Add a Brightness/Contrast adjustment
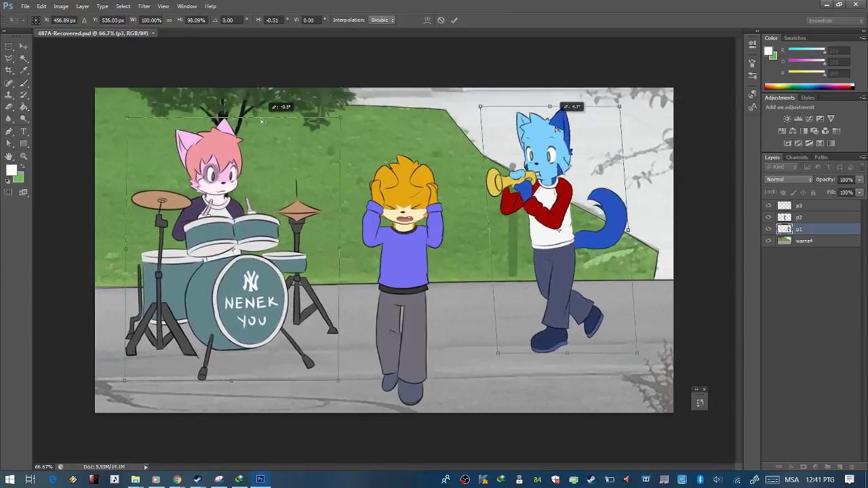 pos(787,119)
